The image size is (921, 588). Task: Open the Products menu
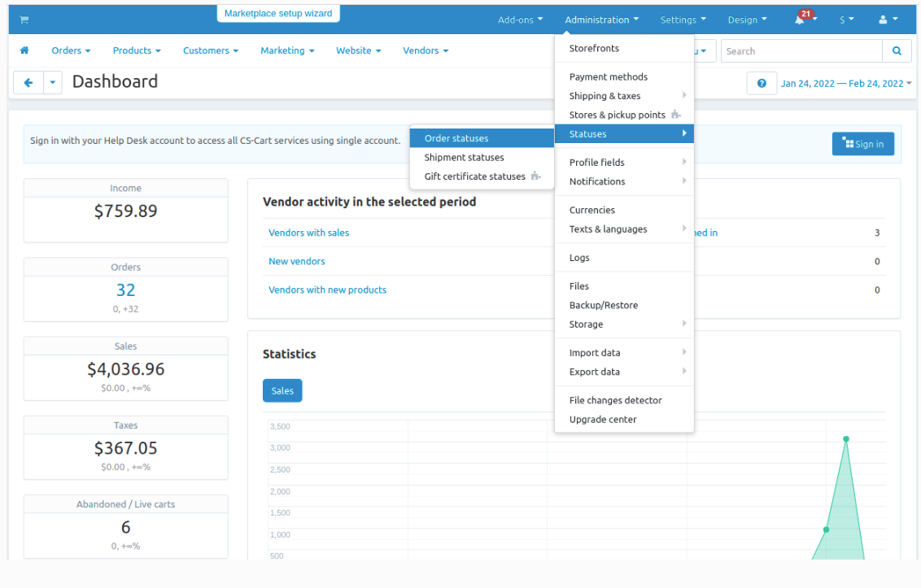[x=136, y=50]
